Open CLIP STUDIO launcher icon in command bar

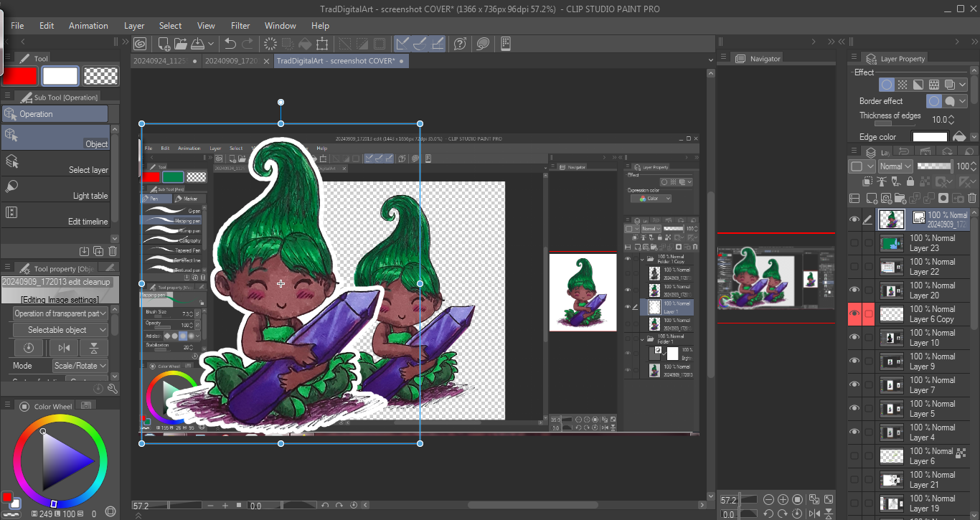(139, 44)
